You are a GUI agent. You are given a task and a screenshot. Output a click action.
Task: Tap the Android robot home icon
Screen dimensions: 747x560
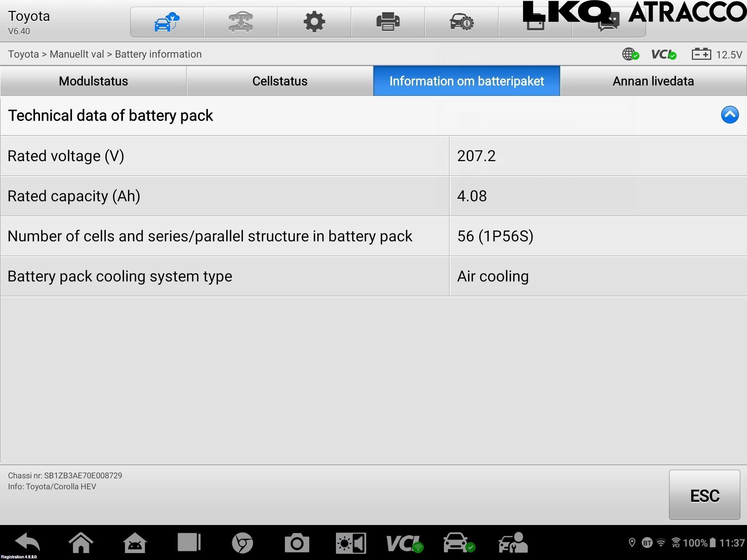pos(135,542)
